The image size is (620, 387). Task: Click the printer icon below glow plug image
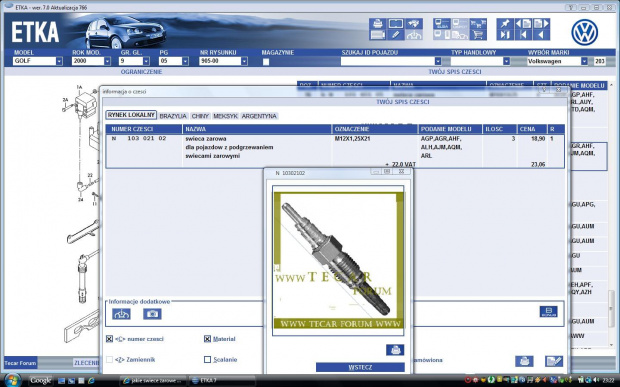click(395, 350)
